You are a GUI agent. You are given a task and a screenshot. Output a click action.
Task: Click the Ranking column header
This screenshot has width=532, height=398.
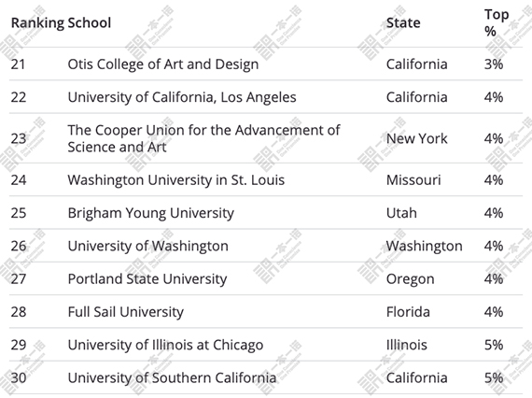pos(37,23)
